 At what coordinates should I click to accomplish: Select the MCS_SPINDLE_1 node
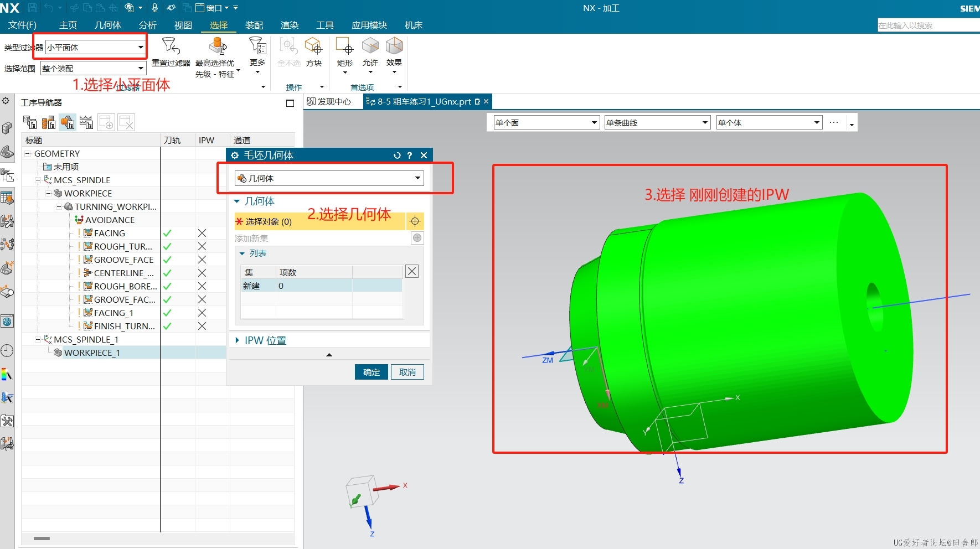click(86, 340)
